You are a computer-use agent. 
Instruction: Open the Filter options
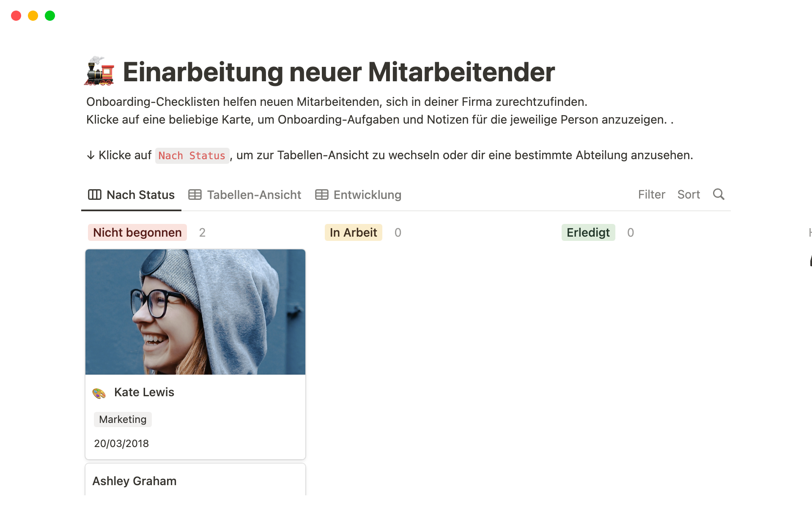click(652, 194)
